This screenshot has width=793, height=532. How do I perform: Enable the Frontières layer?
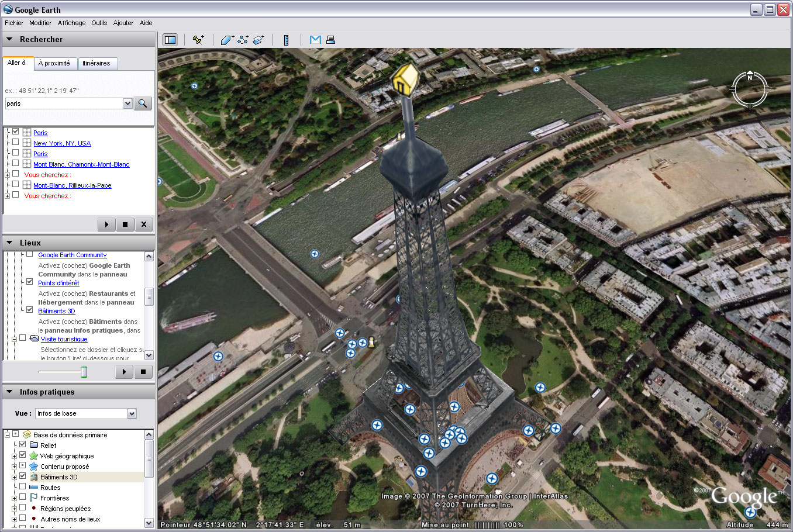23,498
